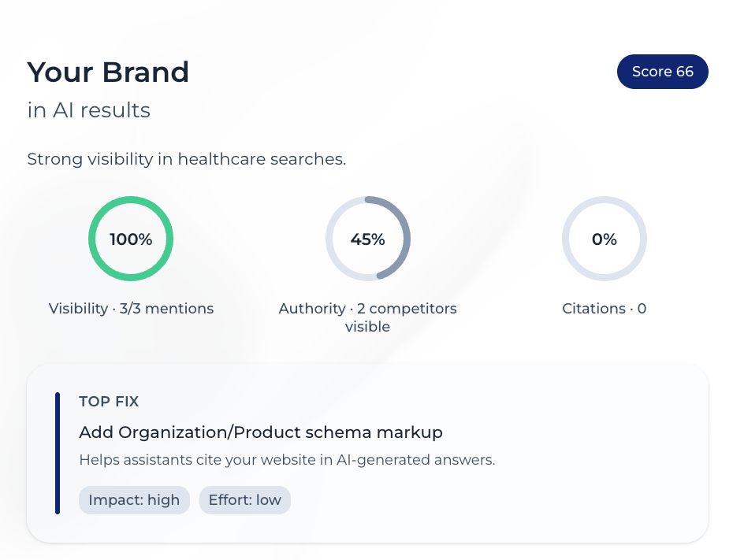Open Add Organization/Product schema markup fix
Screen dimensions: 733x560
click(261, 432)
